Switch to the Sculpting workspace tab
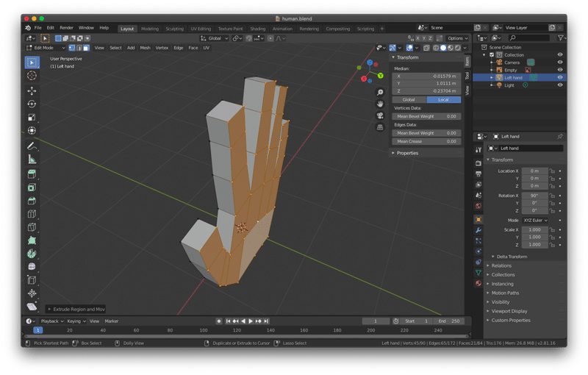Image resolution: width=588 pixels, height=375 pixels. [x=174, y=29]
